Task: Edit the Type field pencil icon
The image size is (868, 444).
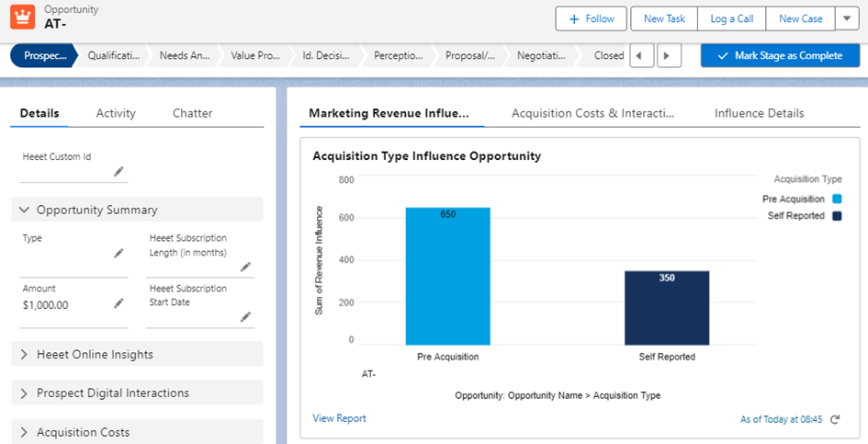Action: (x=118, y=253)
